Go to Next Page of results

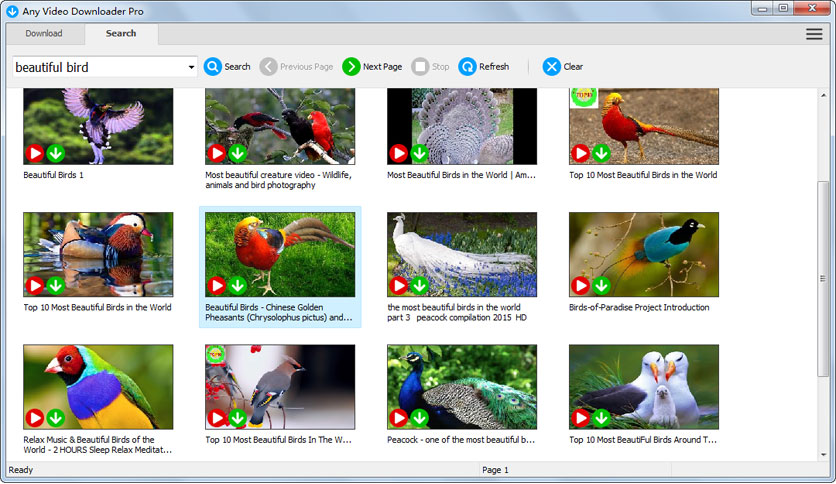(372, 67)
